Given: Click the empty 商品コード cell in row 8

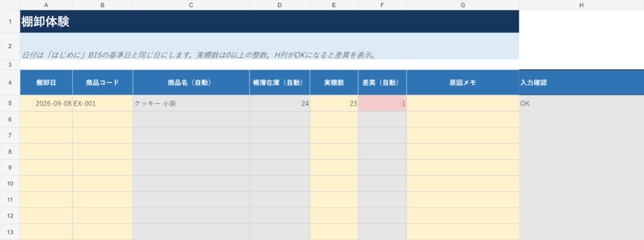Looking at the screenshot, I should [x=103, y=151].
